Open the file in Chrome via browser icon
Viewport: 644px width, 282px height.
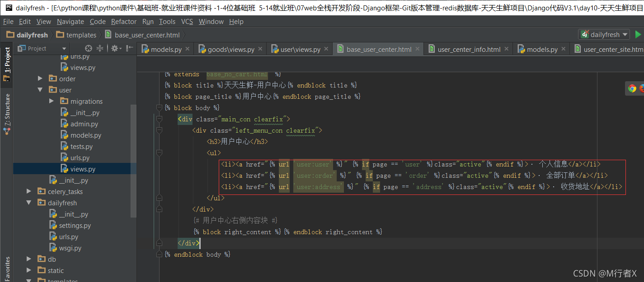coord(632,88)
